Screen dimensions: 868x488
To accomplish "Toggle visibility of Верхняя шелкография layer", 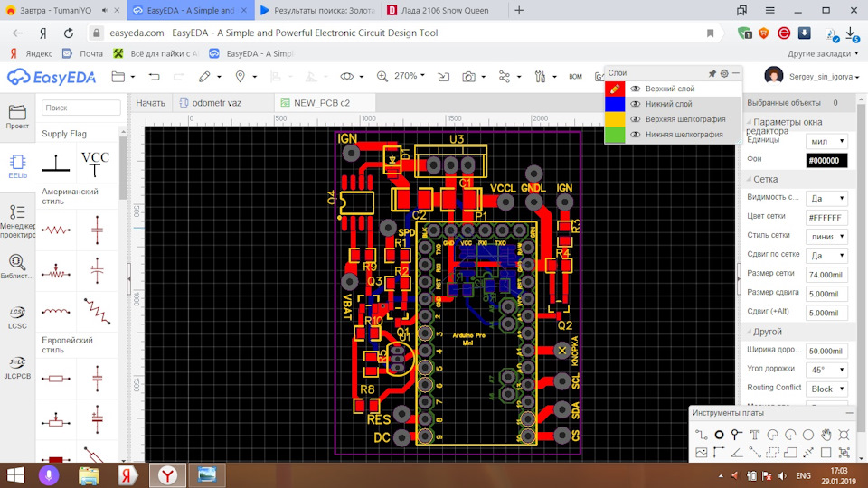I will [x=636, y=119].
